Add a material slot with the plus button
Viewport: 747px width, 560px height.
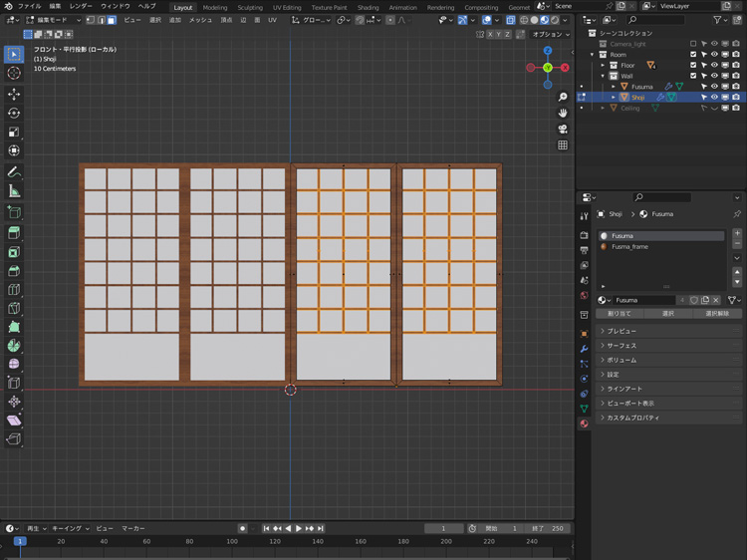tap(736, 233)
